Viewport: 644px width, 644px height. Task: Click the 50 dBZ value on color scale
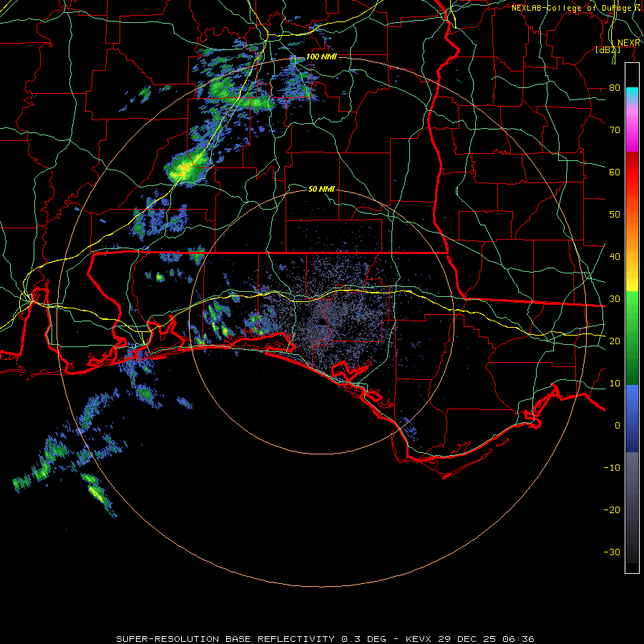pyautogui.click(x=615, y=215)
